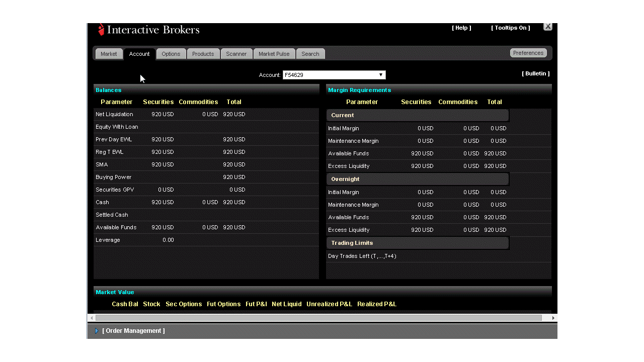Screen dimensions: 644x362
Task: Toggle the Tooltips On setting
Action: (511, 28)
